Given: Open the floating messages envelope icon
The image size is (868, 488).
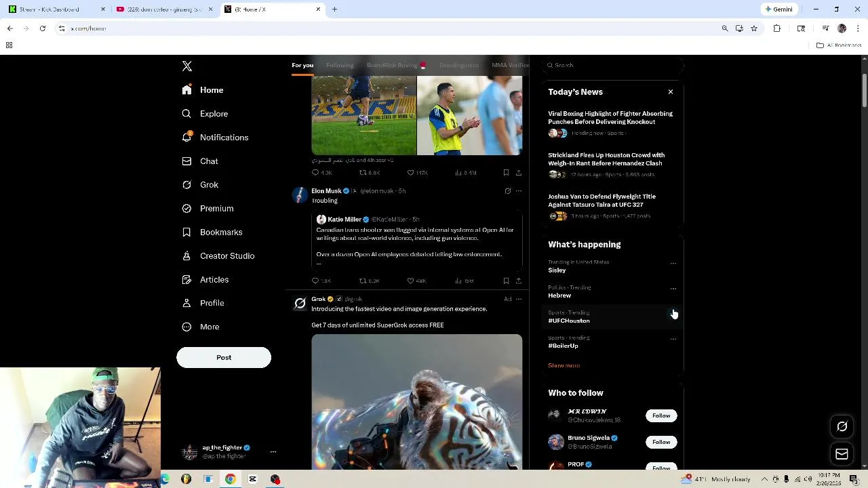Looking at the screenshot, I should pos(842,454).
